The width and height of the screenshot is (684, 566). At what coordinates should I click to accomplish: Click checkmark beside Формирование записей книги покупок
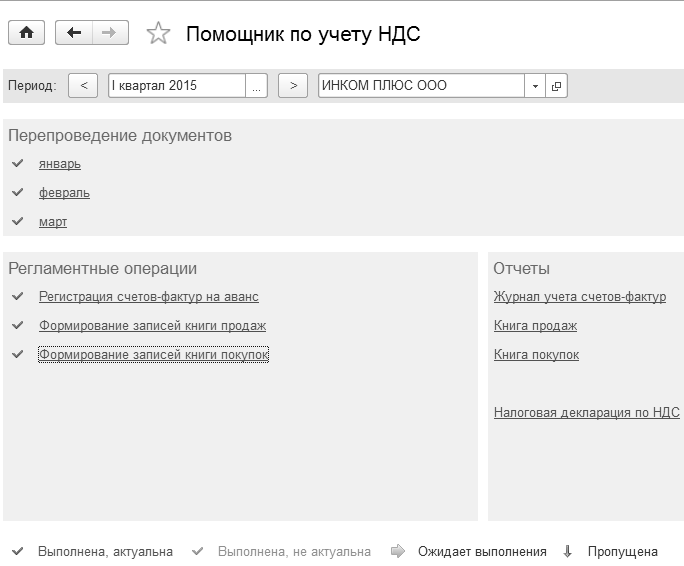click(17, 354)
